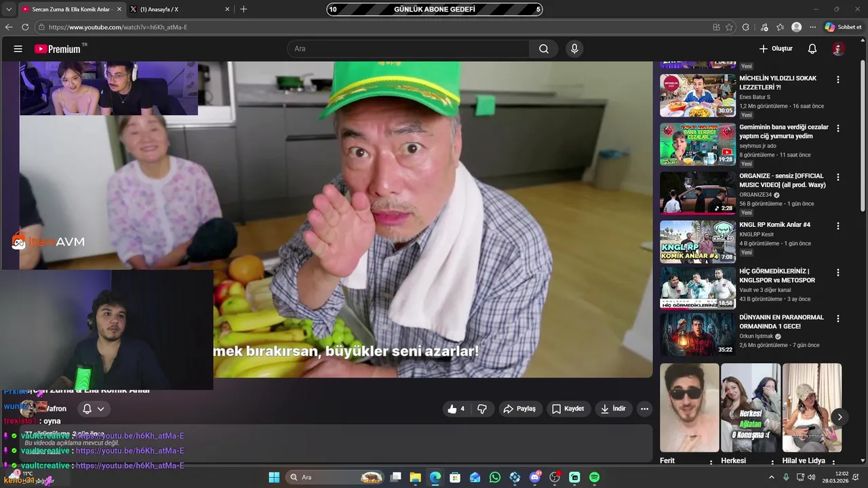Open Spotify from the taskbar
The height and width of the screenshot is (488, 868).
pyautogui.click(x=594, y=477)
